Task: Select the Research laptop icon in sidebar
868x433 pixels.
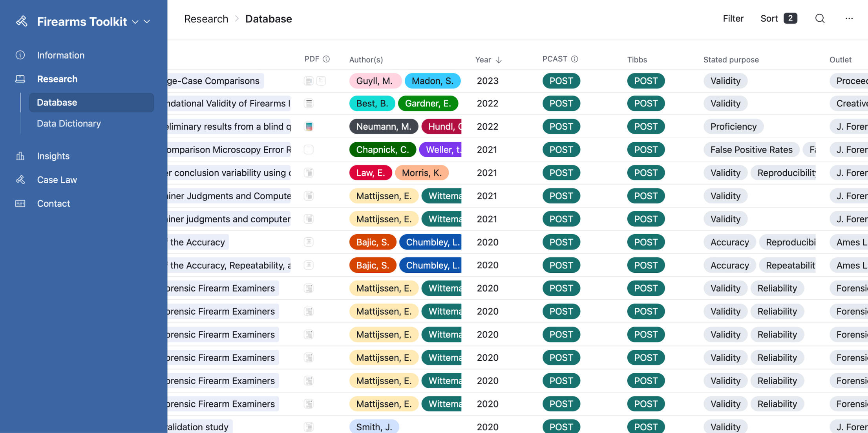Action: click(20, 79)
